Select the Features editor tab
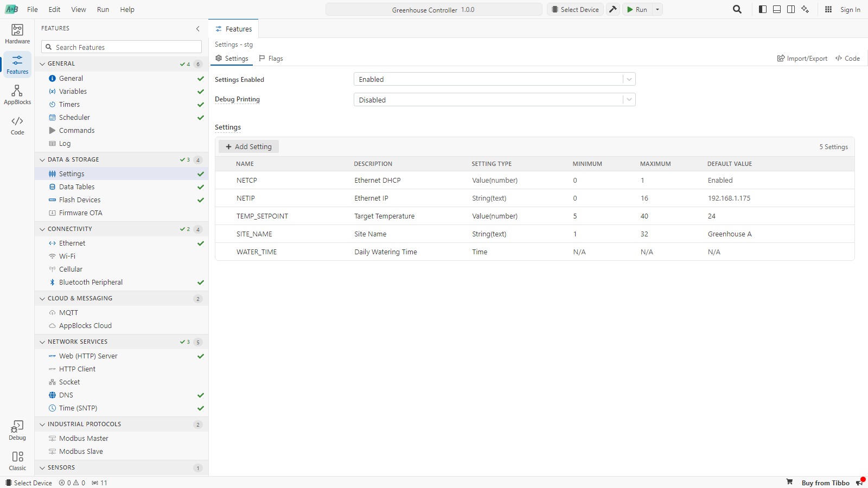This screenshot has width=868, height=488. tap(234, 29)
